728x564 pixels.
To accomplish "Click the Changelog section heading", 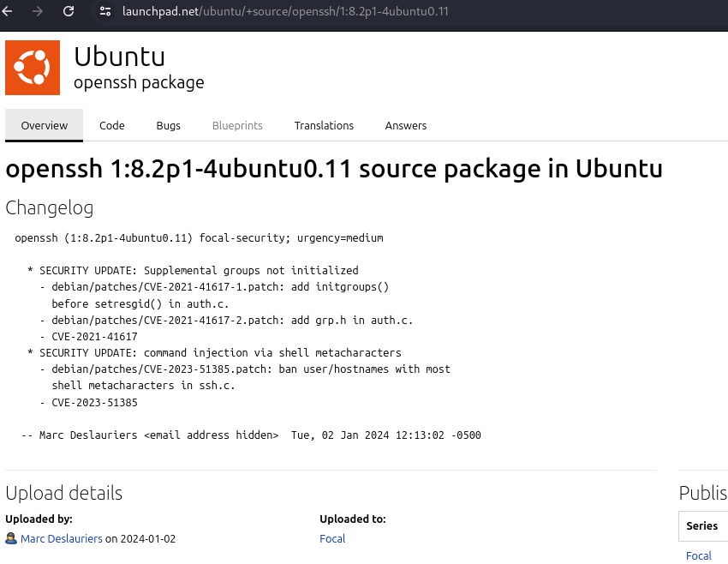I will click(x=50, y=208).
